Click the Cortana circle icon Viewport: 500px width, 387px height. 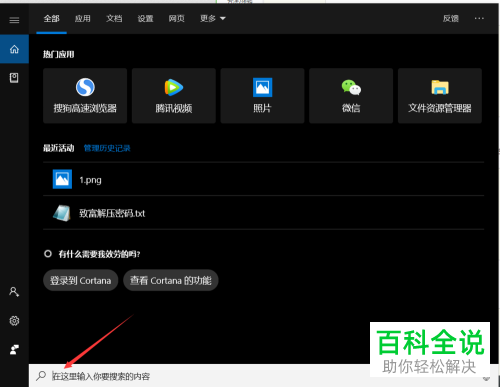coord(48,254)
